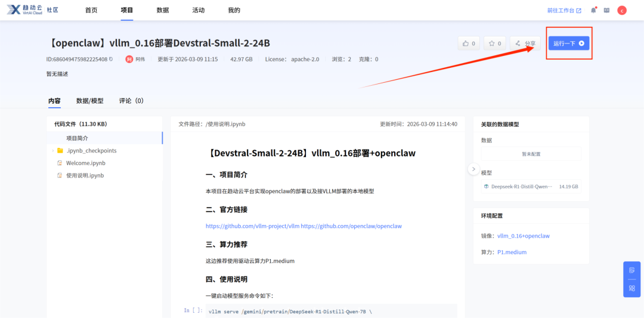Go to 首页 in top navigation
Viewport: 644px width, 318px height.
pos(91,10)
